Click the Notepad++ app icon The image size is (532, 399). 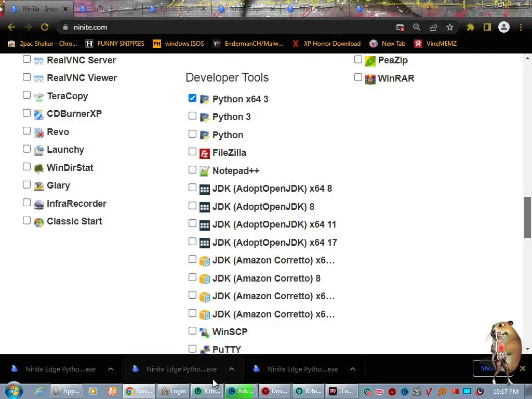pos(204,171)
